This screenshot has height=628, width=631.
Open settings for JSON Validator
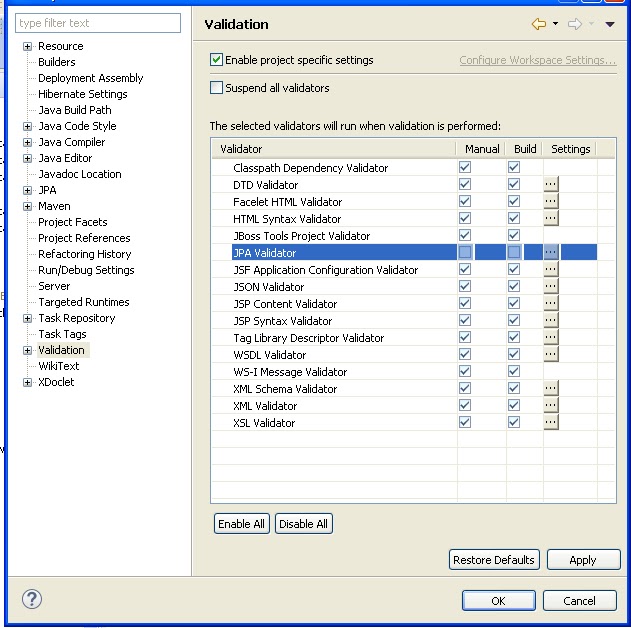551,287
